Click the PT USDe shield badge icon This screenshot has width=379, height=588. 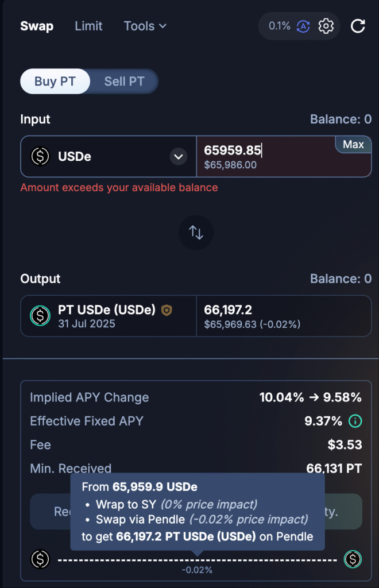point(167,311)
